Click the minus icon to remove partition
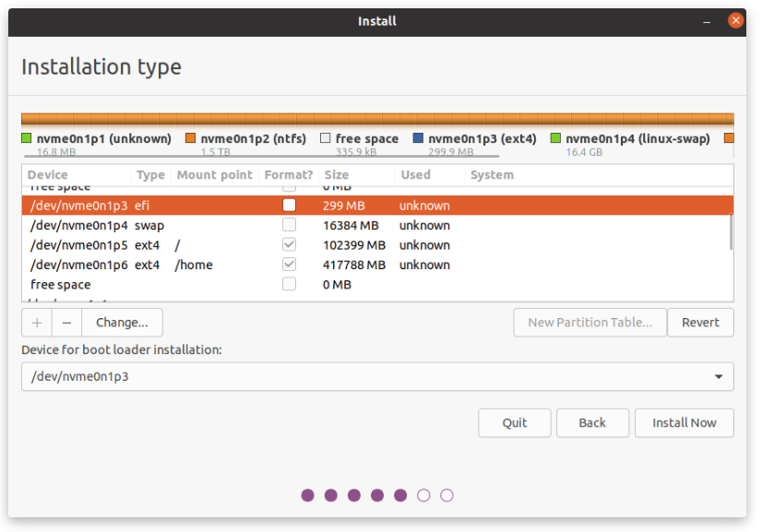 (x=66, y=323)
